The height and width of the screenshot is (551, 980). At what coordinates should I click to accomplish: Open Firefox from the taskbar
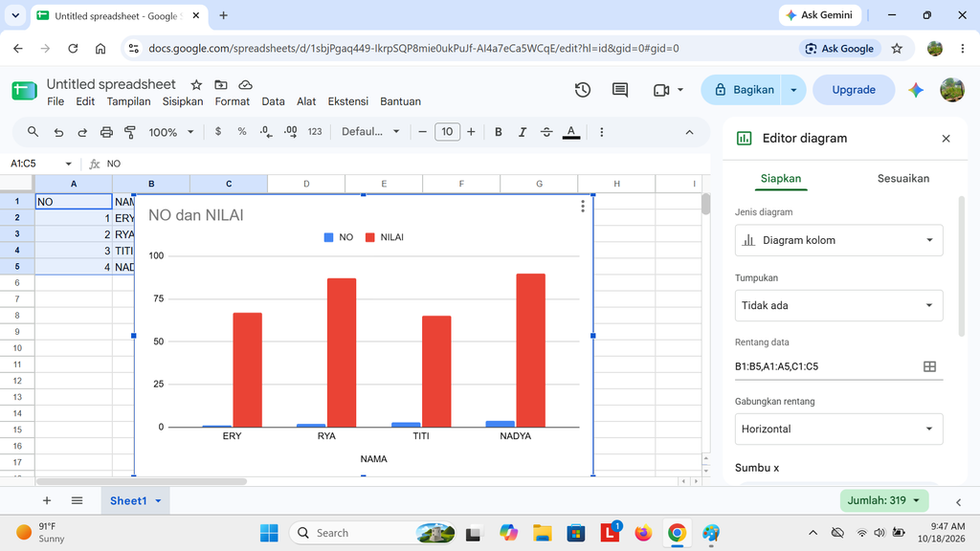[x=642, y=533]
